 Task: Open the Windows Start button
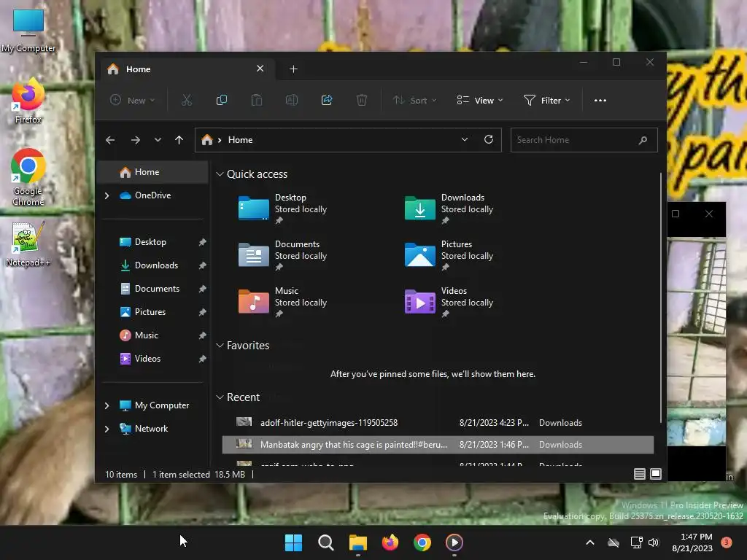(293, 542)
